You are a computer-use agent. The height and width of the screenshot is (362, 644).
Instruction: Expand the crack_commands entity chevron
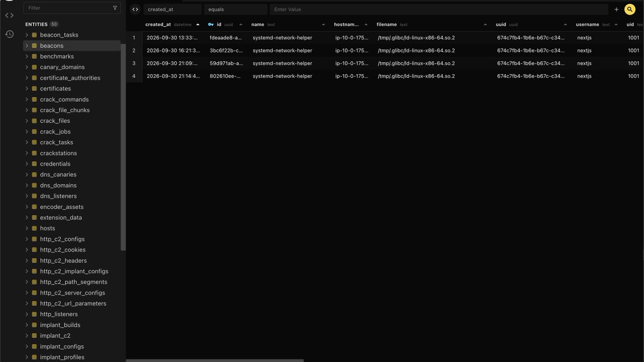click(27, 99)
